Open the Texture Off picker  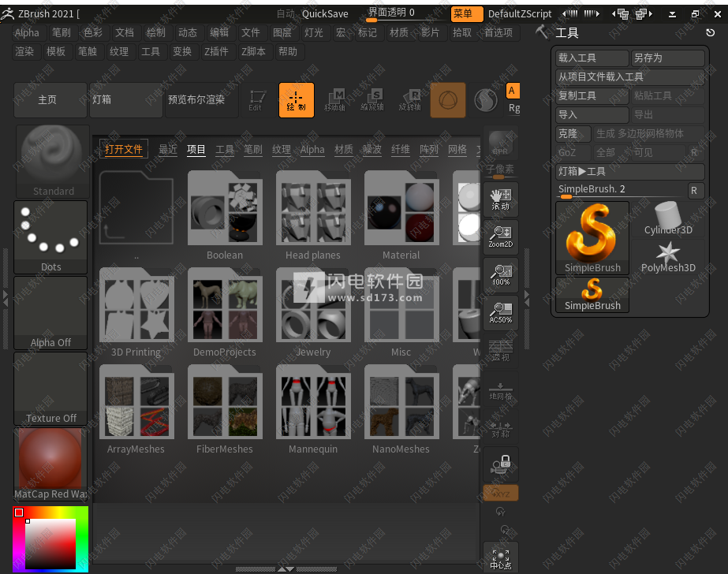click(x=50, y=389)
